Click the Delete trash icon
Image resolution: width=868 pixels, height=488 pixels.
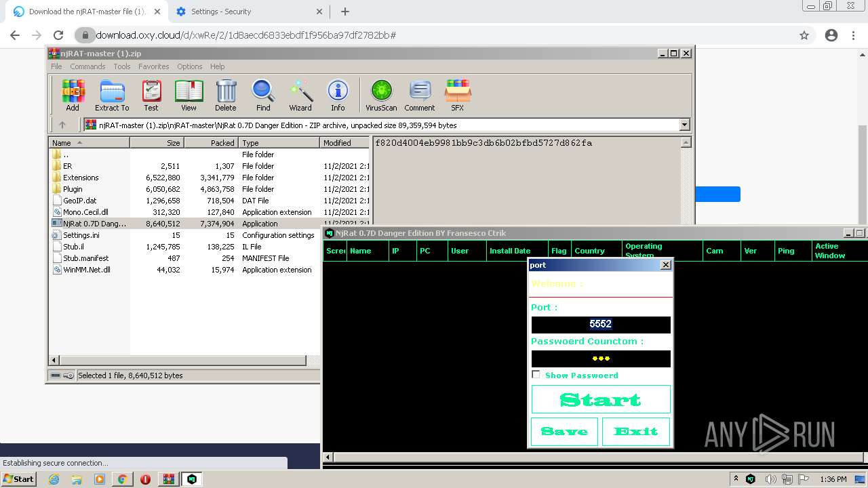point(226,95)
